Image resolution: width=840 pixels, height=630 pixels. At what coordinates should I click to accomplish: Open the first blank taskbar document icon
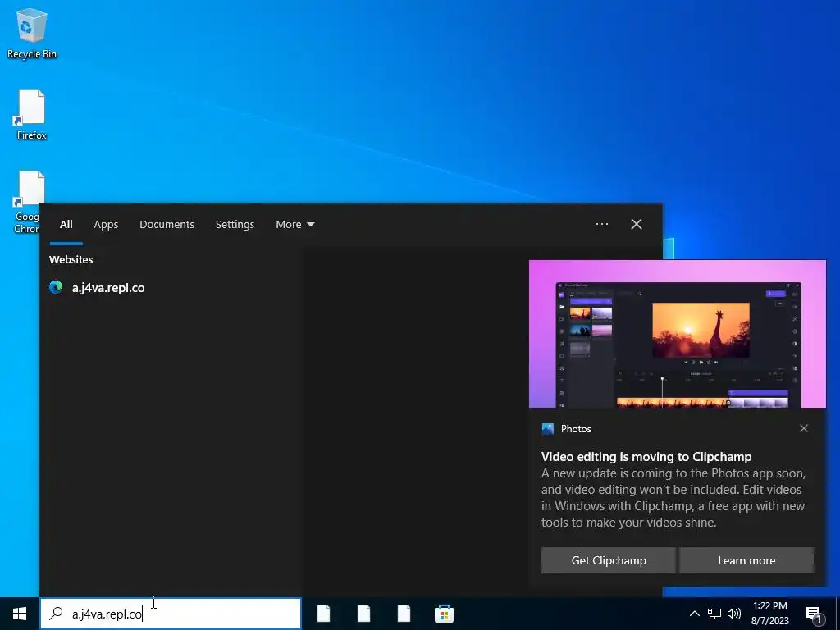click(x=323, y=614)
